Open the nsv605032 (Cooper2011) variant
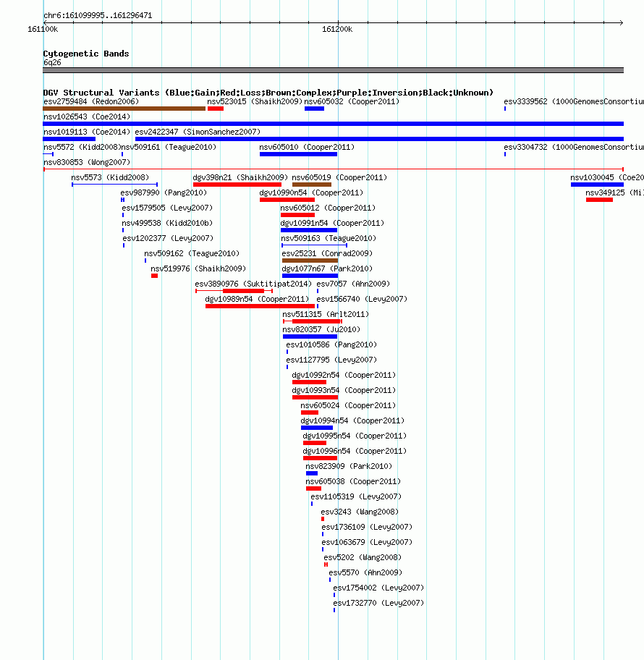This screenshot has height=660, width=644. coord(352,101)
